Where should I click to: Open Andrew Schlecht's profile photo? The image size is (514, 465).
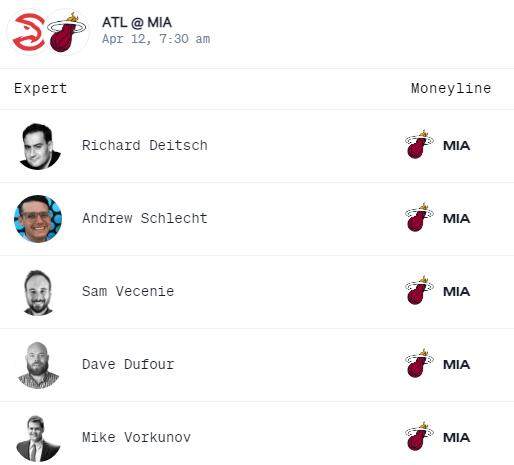point(38,219)
